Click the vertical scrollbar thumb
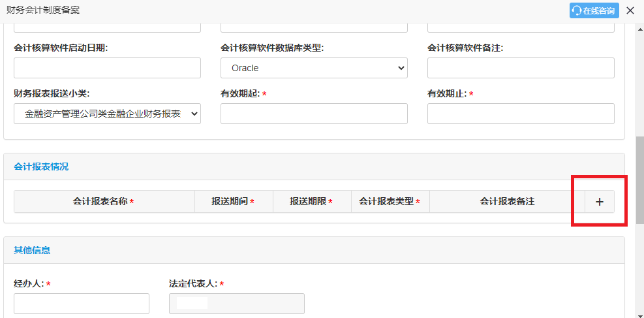This screenshot has width=644, height=318. click(x=639, y=181)
